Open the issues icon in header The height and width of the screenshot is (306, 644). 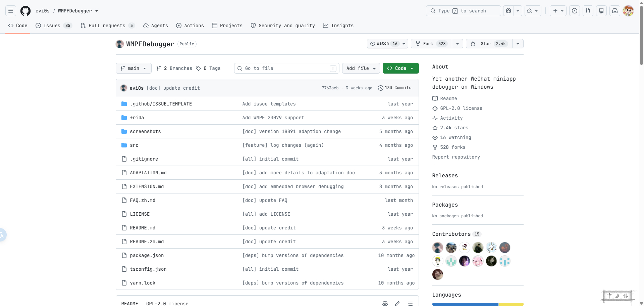click(575, 11)
